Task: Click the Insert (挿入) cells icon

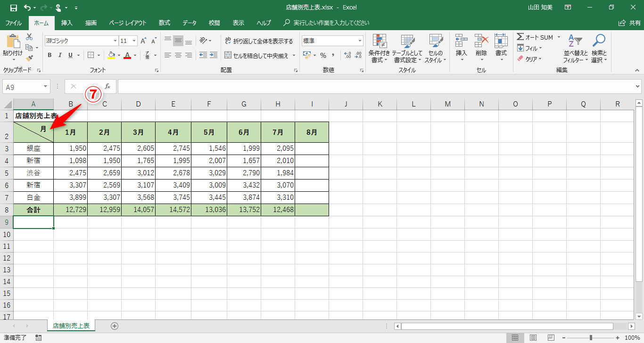Action: (462, 41)
